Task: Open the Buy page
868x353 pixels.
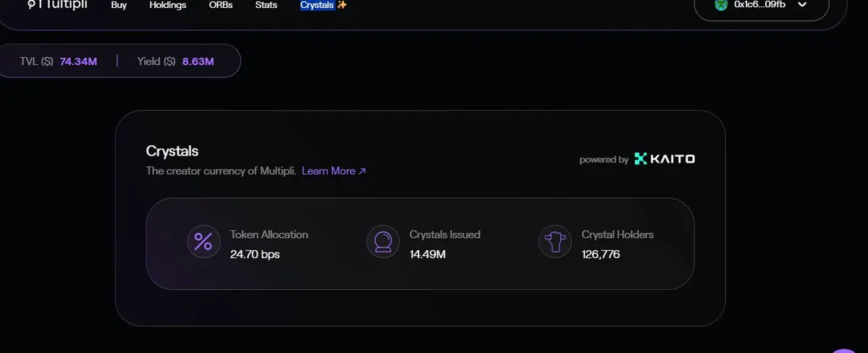Action: pyautogui.click(x=119, y=5)
